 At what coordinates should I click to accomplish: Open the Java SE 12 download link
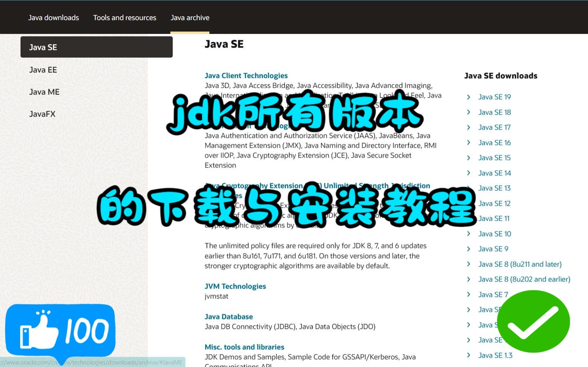tap(495, 203)
